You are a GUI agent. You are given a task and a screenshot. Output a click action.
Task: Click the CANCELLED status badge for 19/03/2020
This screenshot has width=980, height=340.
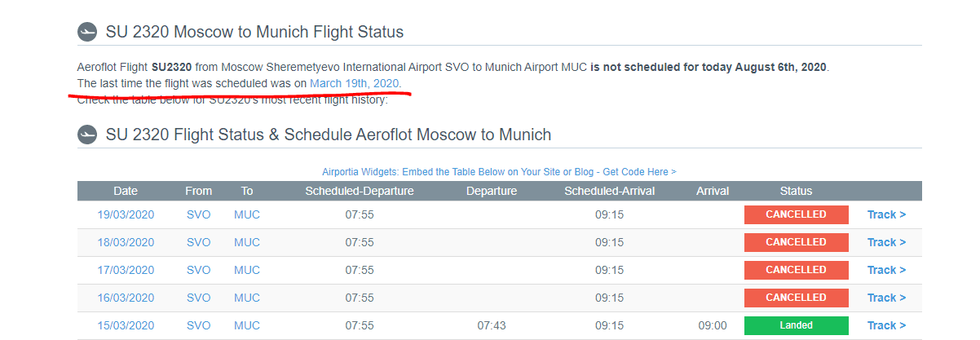(x=796, y=214)
